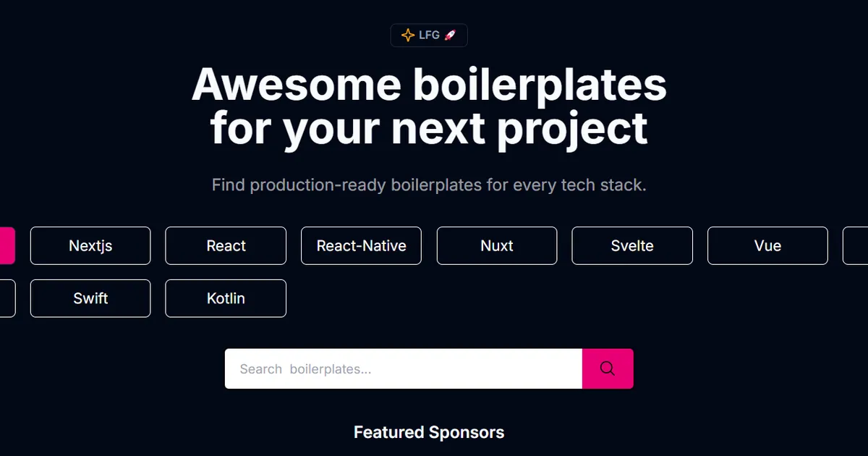This screenshot has height=456, width=868.
Task: Click the rocket emoji next to LFG
Action: point(449,34)
